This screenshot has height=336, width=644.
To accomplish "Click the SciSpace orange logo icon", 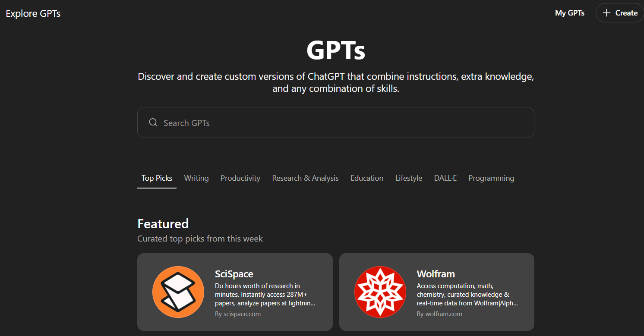I will coord(178,292).
